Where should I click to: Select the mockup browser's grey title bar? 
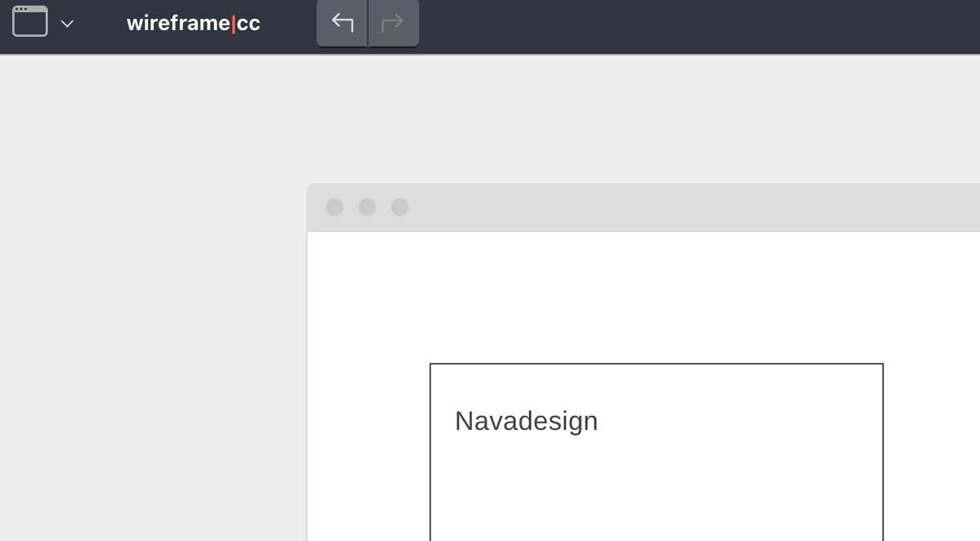tap(653, 208)
